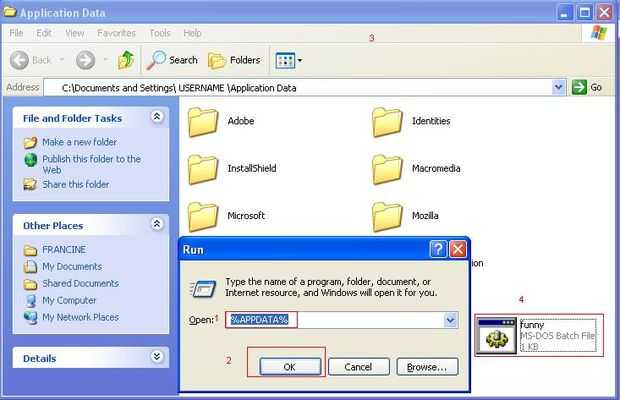
Task: Open the Help menu
Action: coord(192,33)
